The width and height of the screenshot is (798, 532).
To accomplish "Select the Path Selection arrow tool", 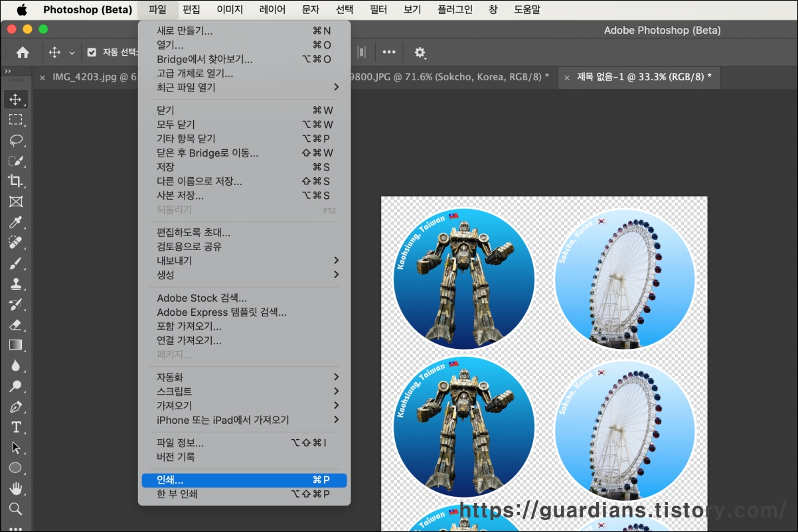I will pos(15,448).
